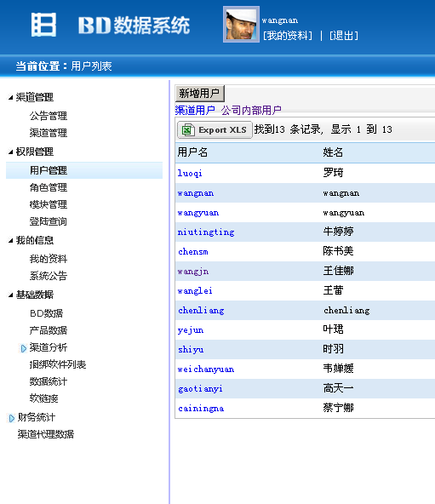Click the Excel icon on Export XLS
Viewport: 435px width, 504px height.
[188, 130]
